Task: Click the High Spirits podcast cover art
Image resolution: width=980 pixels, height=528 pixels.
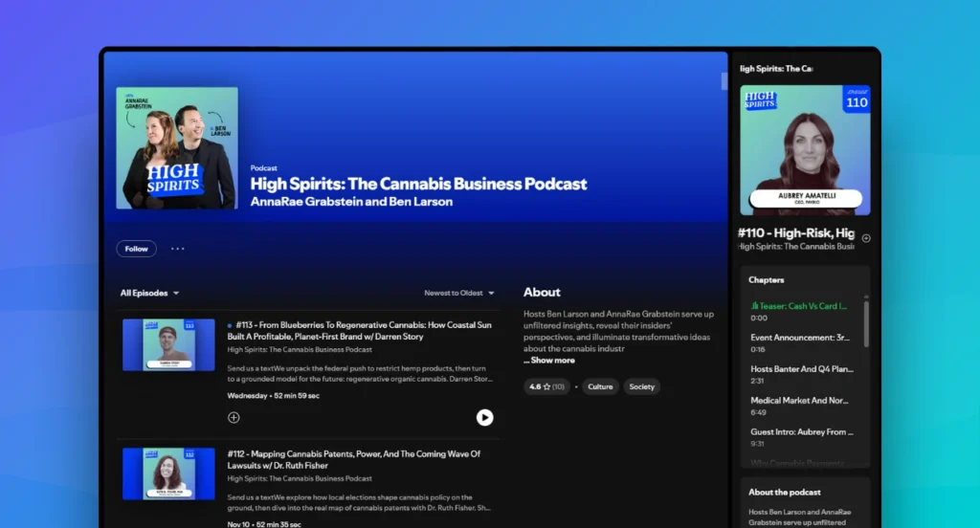Action: click(x=177, y=148)
